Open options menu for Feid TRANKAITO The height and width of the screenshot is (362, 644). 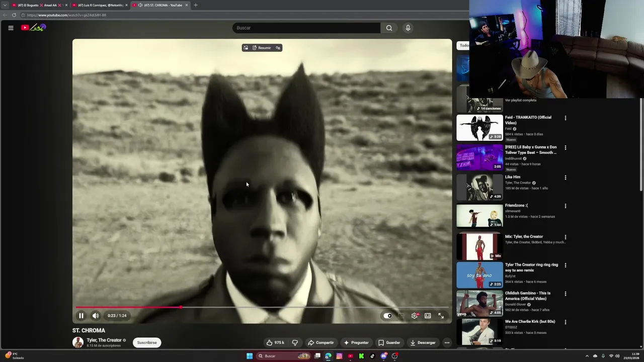coord(566,118)
